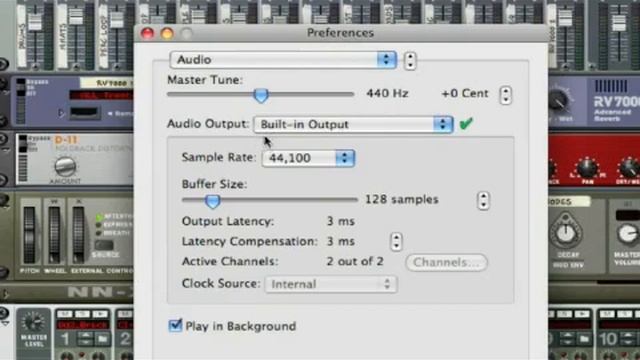The height and width of the screenshot is (360, 640).
Task: Close the Preferences window with red button
Action: point(147,33)
